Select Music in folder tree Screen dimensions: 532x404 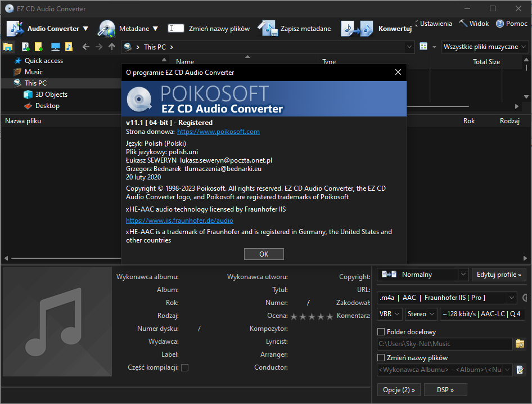(x=34, y=72)
